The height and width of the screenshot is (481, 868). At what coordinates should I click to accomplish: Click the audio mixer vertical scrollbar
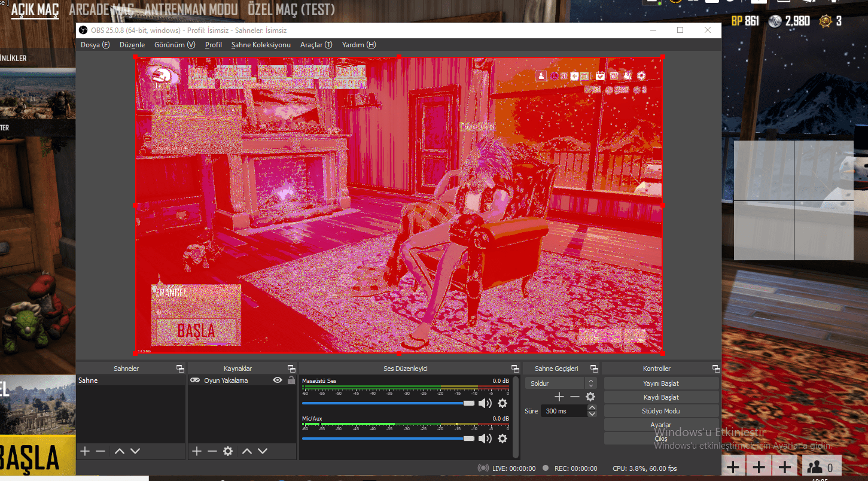point(516,418)
